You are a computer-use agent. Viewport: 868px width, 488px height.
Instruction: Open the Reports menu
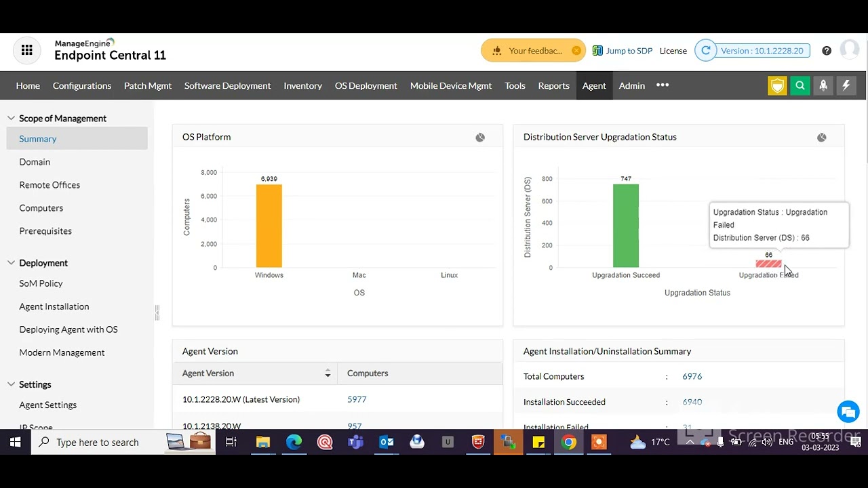[x=554, y=85]
